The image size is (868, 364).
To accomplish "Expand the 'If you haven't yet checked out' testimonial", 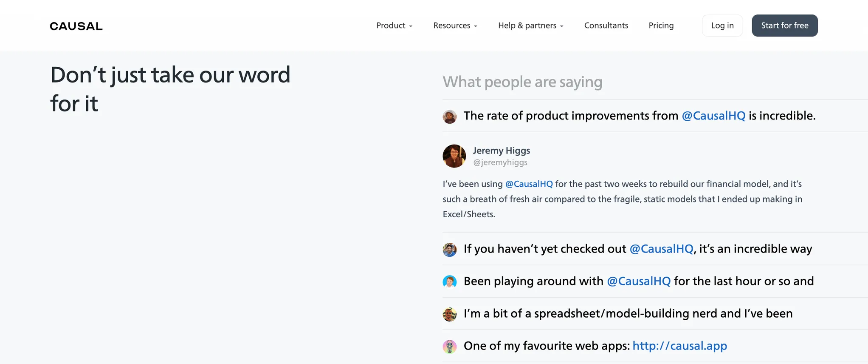I will pos(655,249).
